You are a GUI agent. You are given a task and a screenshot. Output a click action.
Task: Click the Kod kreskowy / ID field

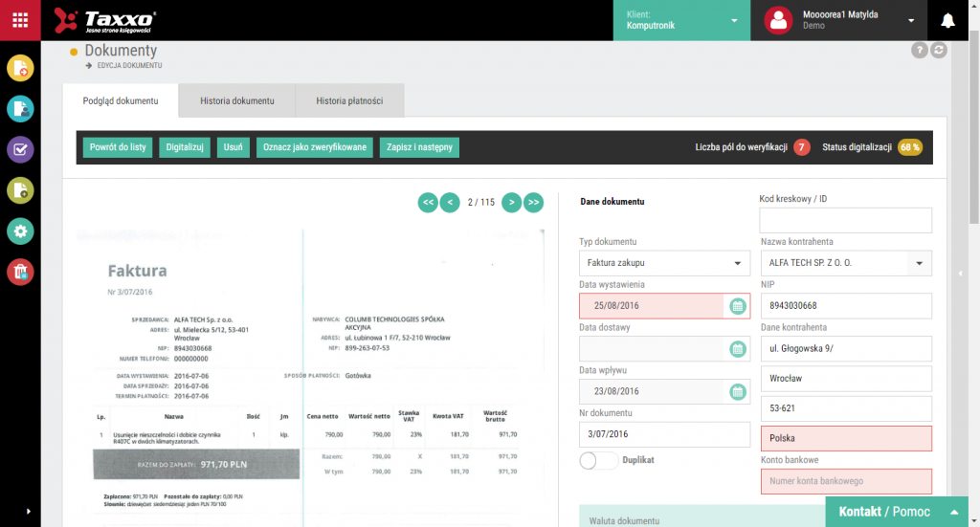[x=846, y=220]
